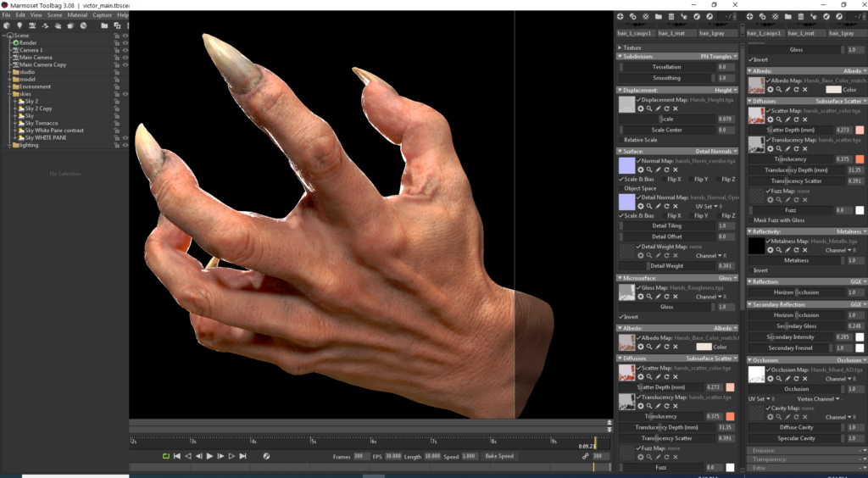Expand the model folder in scene tree
This screenshot has height=478, width=868.
9,79
